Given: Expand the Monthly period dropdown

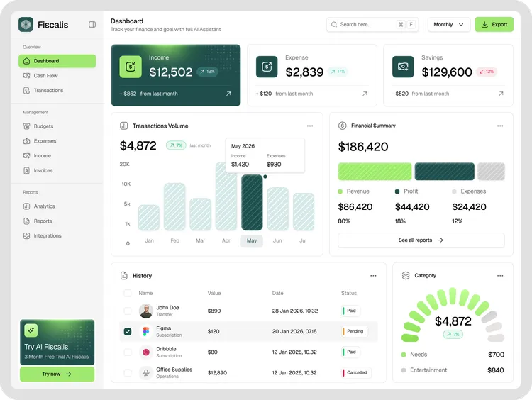Looking at the screenshot, I should click(448, 25).
